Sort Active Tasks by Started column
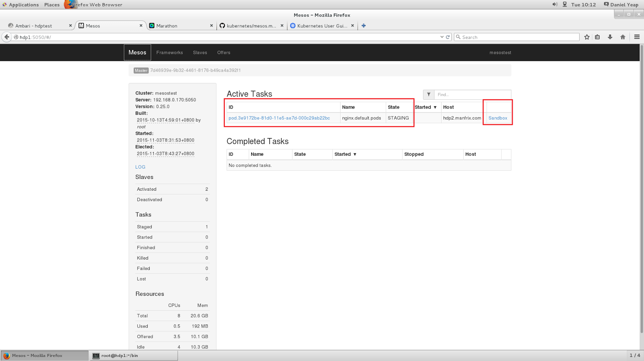This screenshot has height=361, width=644. click(x=425, y=107)
